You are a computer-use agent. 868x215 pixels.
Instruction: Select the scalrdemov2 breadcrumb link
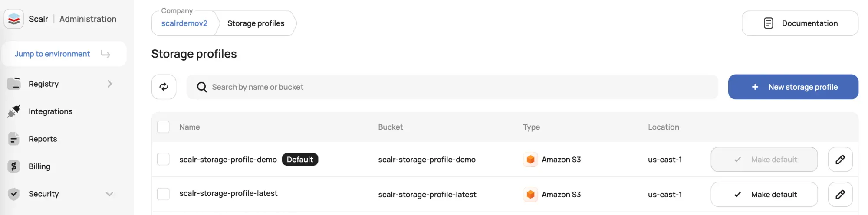(x=184, y=23)
